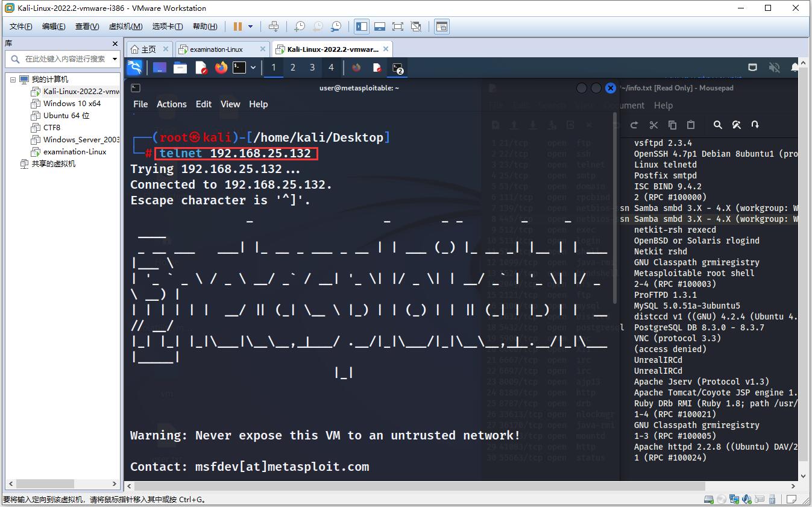Open the snapshot manager icon
Screen dimensions: 812x507
[336, 27]
